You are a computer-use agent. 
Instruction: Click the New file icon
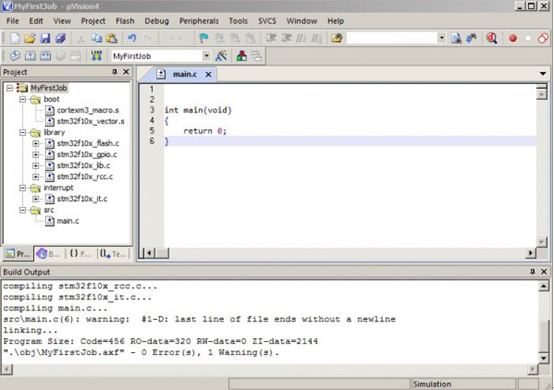14,38
